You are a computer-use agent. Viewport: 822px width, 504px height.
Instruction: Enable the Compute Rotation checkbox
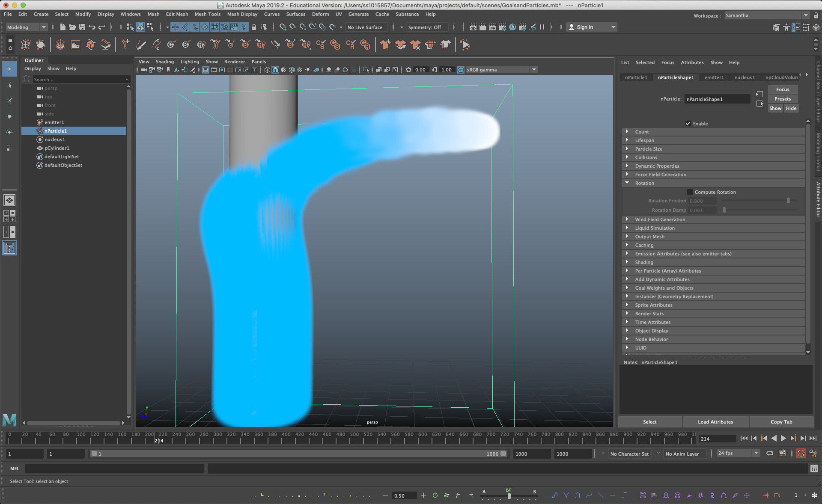pyautogui.click(x=690, y=192)
